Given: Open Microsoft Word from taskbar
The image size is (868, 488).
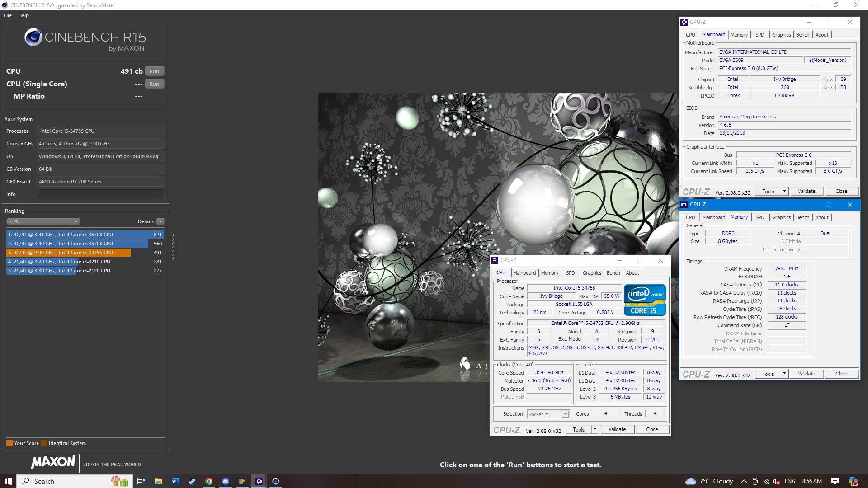Looking at the screenshot, I should coord(175,481).
